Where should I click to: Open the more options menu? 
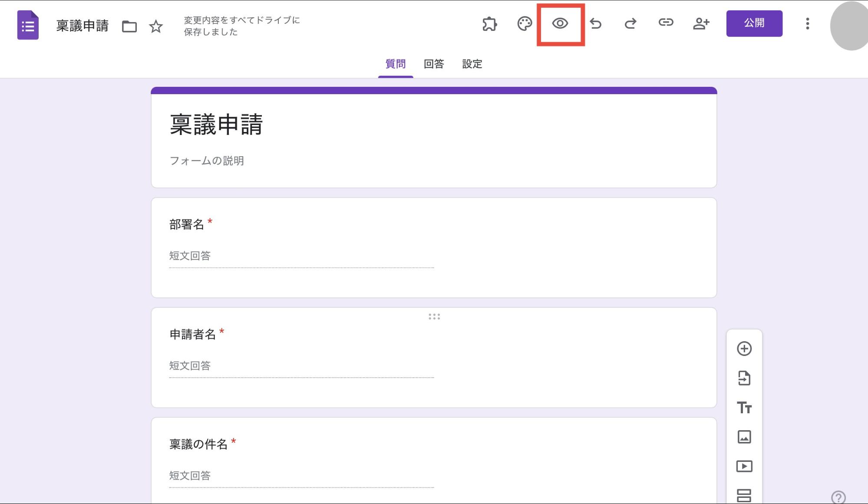[x=808, y=23]
